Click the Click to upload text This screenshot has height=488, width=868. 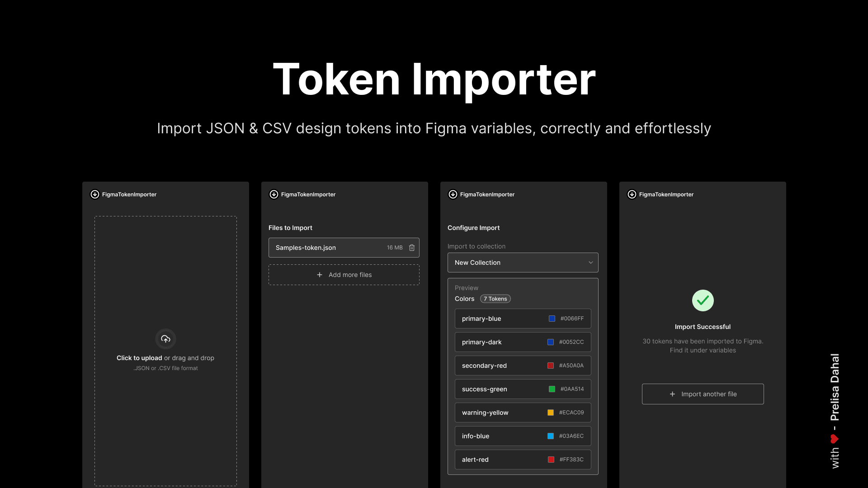point(139,358)
